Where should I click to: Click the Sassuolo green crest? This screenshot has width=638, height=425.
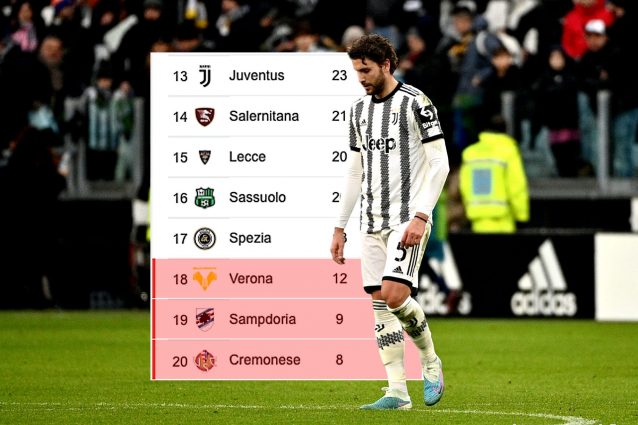tap(205, 197)
